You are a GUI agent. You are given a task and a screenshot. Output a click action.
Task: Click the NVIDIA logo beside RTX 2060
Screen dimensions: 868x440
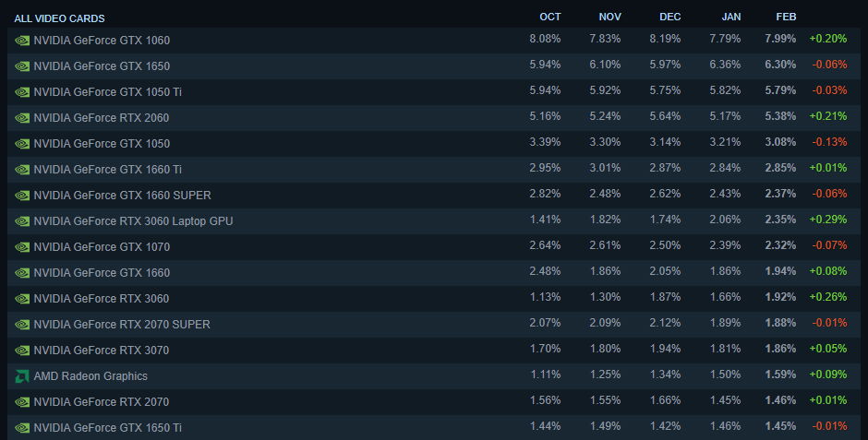[x=22, y=118]
